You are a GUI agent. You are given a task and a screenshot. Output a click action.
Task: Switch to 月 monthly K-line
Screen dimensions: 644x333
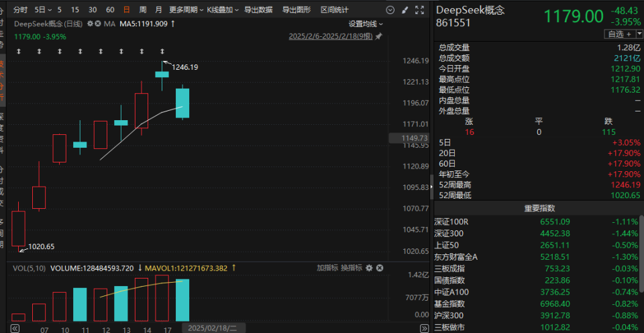[x=158, y=10]
